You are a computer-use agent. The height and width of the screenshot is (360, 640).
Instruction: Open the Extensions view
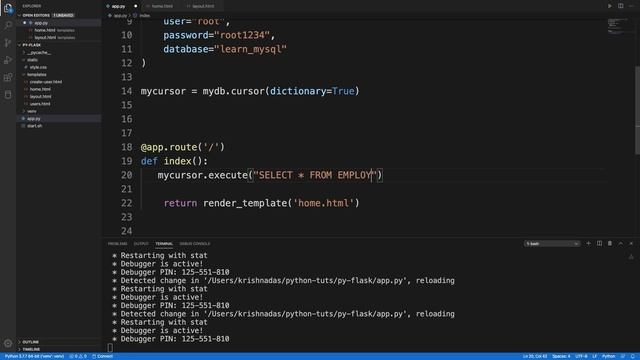[8, 78]
